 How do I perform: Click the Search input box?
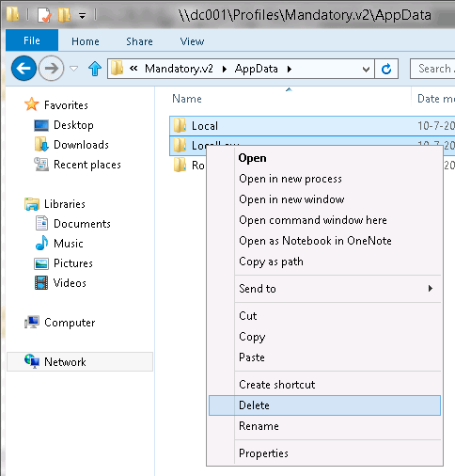[x=433, y=69]
